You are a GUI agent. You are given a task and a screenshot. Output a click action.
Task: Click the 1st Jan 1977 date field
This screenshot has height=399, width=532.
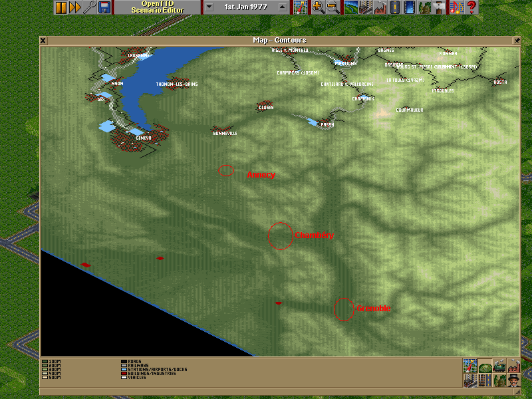click(x=245, y=7)
